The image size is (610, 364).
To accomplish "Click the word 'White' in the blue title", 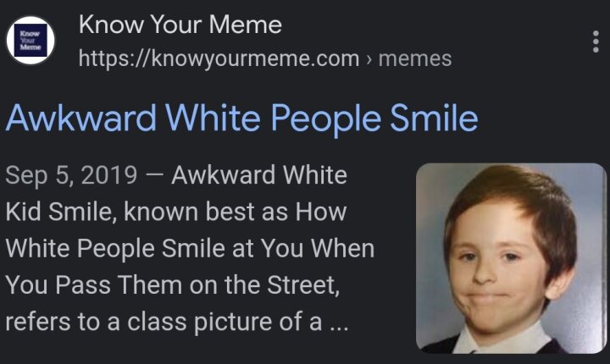I will pos(213,118).
